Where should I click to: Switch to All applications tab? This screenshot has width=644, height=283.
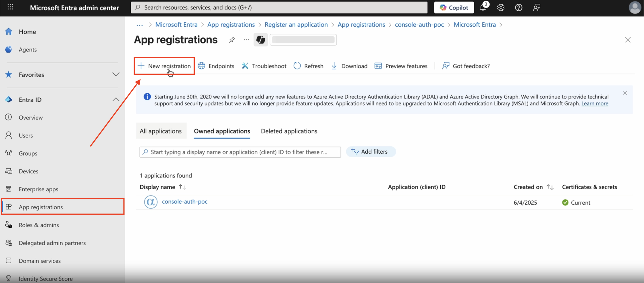[160, 131]
